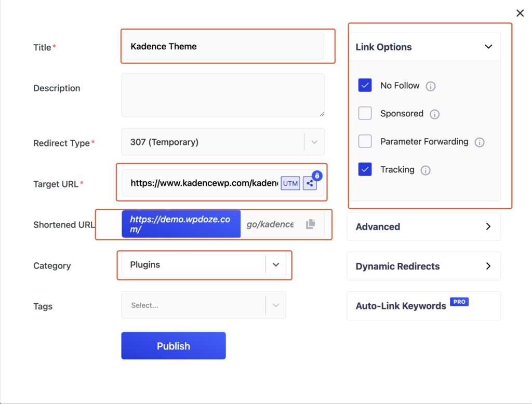
Task: Click the UTM builder icon
Action: point(290,183)
